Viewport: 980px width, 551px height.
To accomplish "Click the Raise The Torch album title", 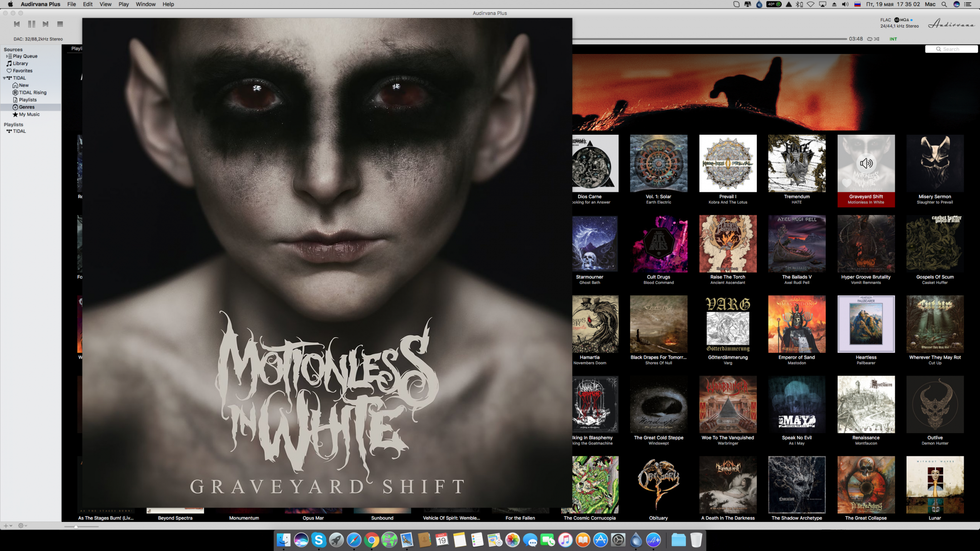I will click(x=728, y=277).
